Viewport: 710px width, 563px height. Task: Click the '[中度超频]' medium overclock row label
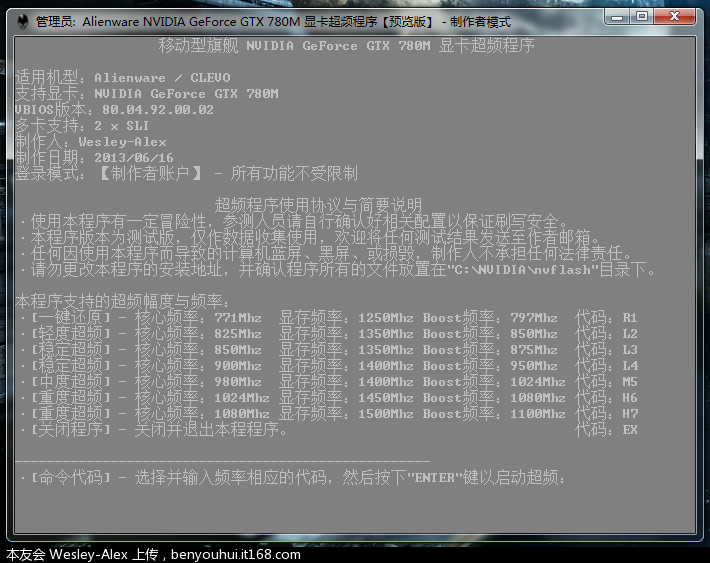71,381
